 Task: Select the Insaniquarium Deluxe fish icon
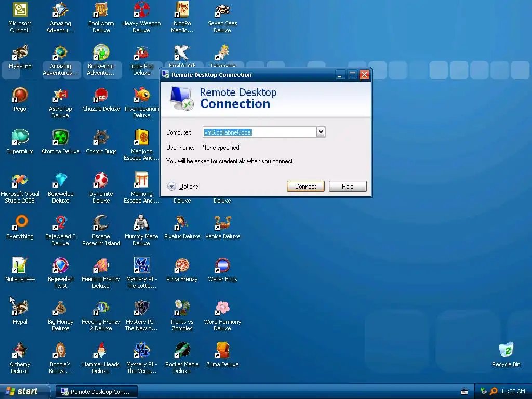click(141, 95)
